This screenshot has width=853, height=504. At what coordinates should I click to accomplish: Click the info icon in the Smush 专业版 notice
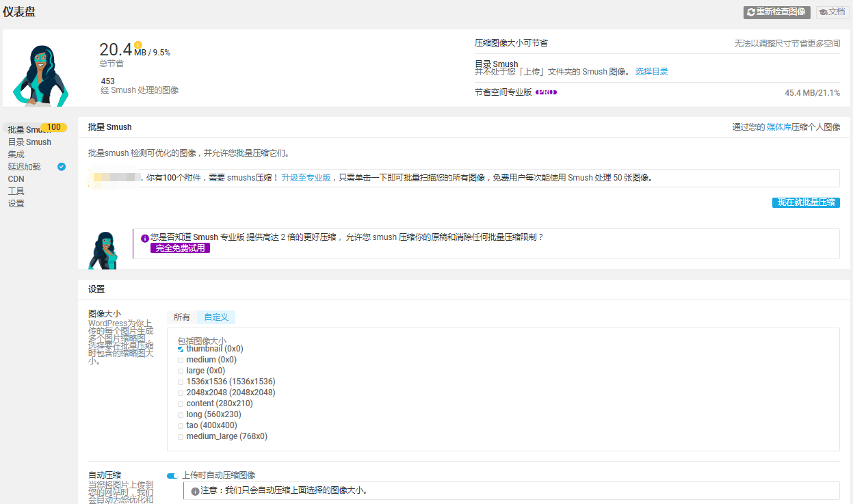(x=145, y=238)
